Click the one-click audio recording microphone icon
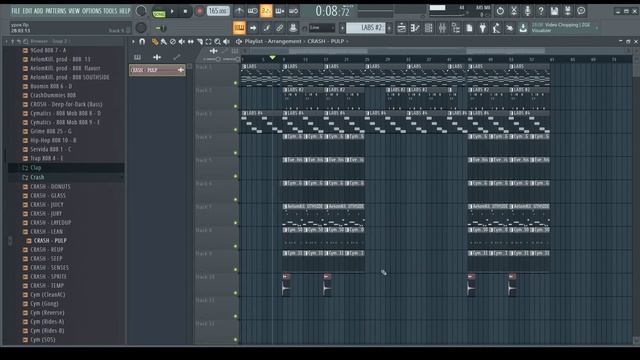The image size is (640, 360). pyautogui.click(x=527, y=11)
